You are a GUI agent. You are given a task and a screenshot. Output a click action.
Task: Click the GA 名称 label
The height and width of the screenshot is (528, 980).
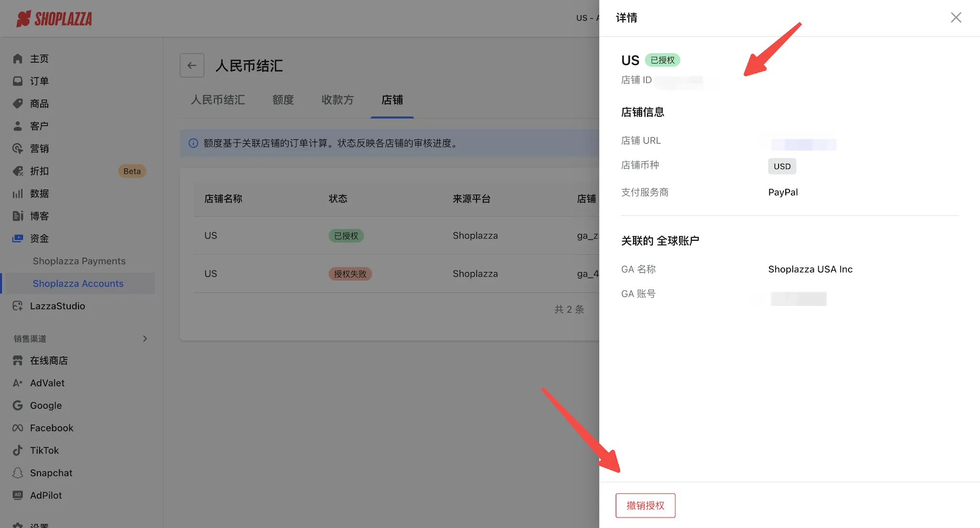click(638, 269)
